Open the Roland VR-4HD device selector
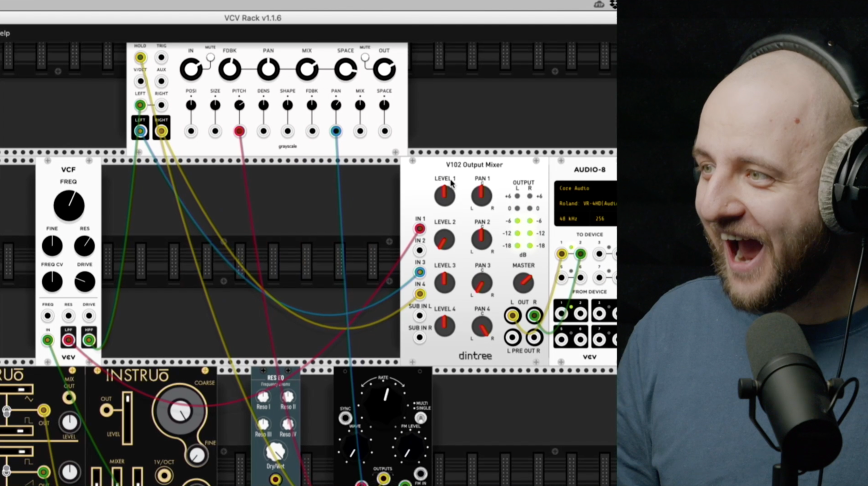 [x=585, y=203]
